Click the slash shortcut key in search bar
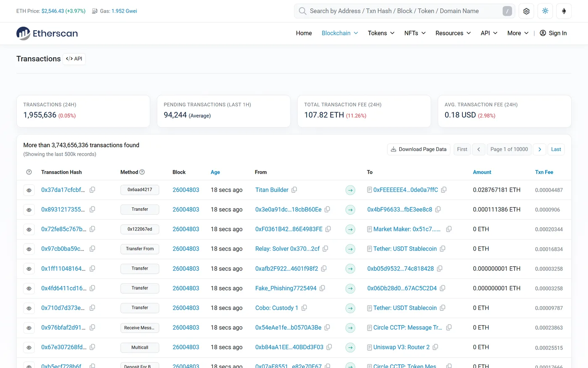Screen dimensions: 588x368 [x=507, y=11]
